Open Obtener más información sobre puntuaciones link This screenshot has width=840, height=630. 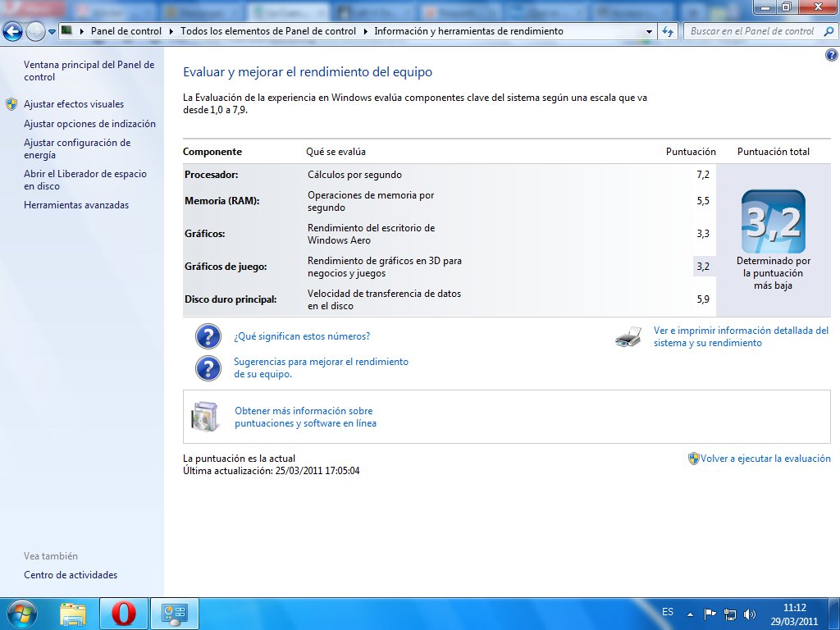tap(305, 417)
